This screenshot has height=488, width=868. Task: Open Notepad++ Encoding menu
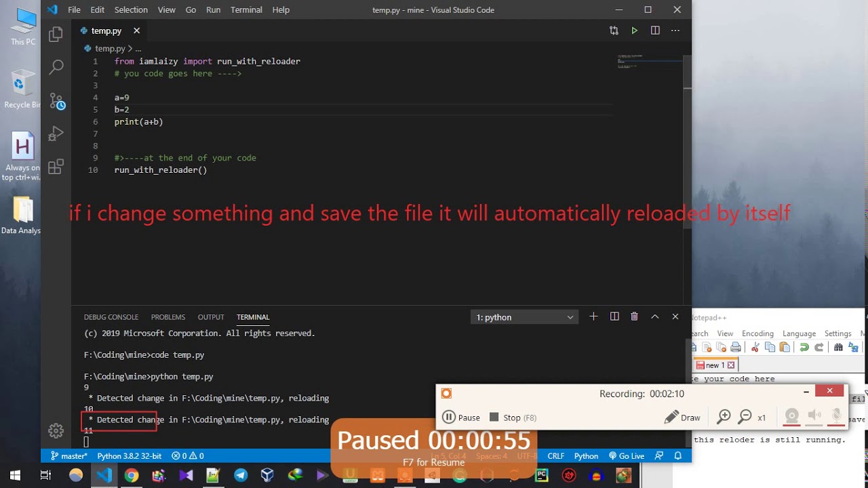point(757,333)
